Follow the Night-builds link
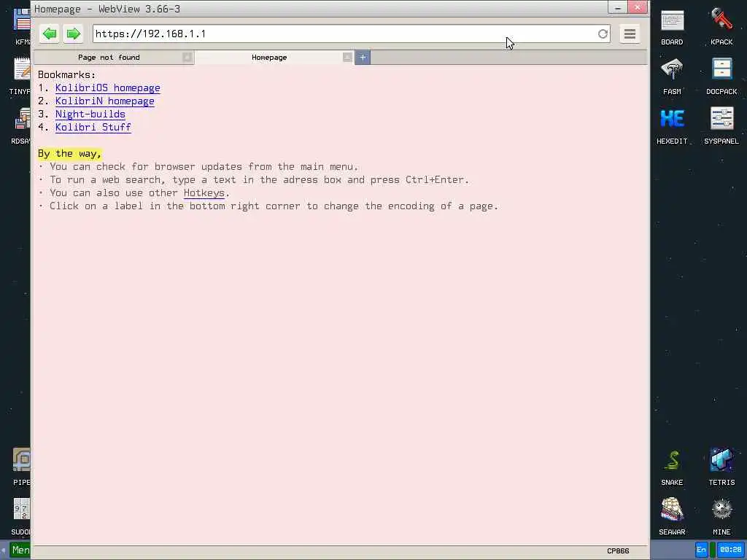 tap(90, 114)
